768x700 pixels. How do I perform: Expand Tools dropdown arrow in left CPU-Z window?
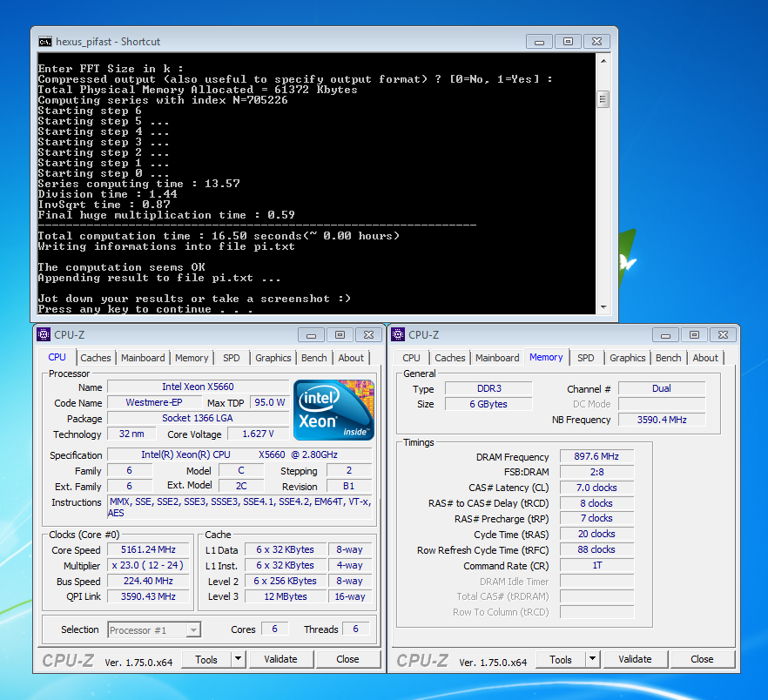[238, 659]
